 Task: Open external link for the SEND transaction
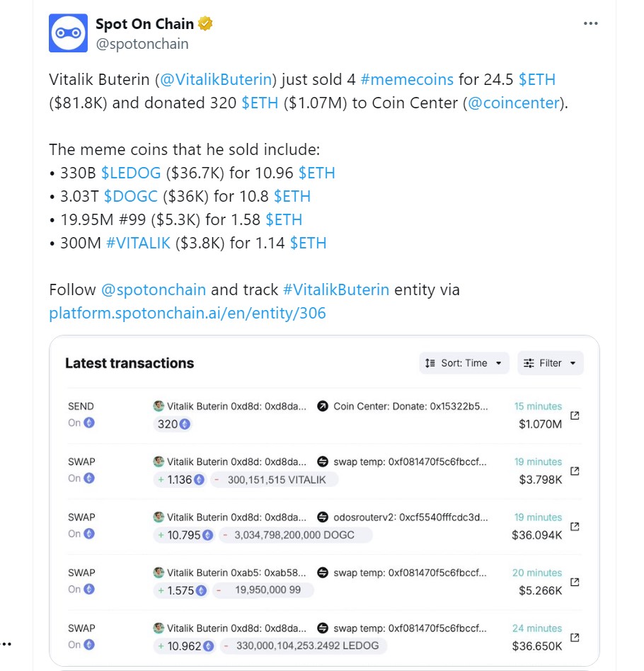[575, 415]
